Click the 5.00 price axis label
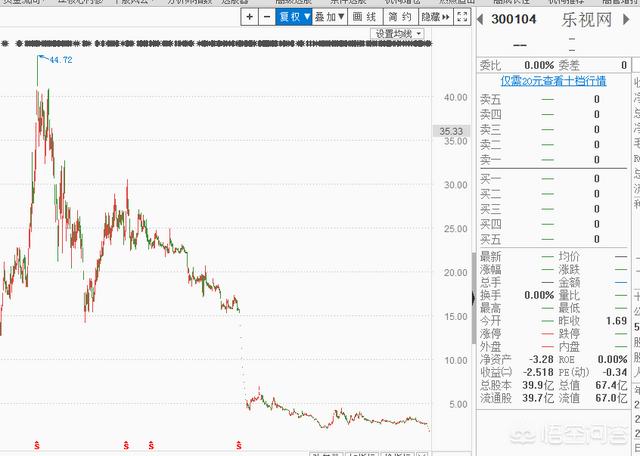This screenshot has height=456, width=640. (x=458, y=404)
